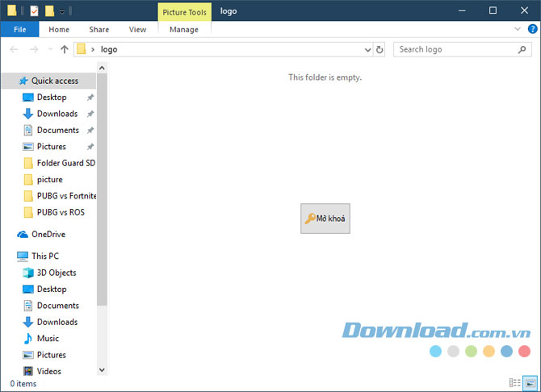Screen dimensions: 541x392
Task: Switch to the Share ribbon tab
Action: tap(99, 29)
